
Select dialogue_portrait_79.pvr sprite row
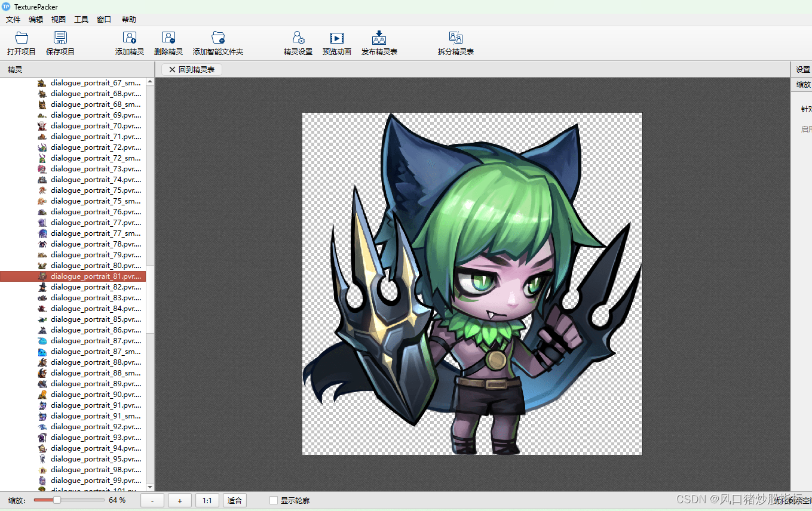73,255
